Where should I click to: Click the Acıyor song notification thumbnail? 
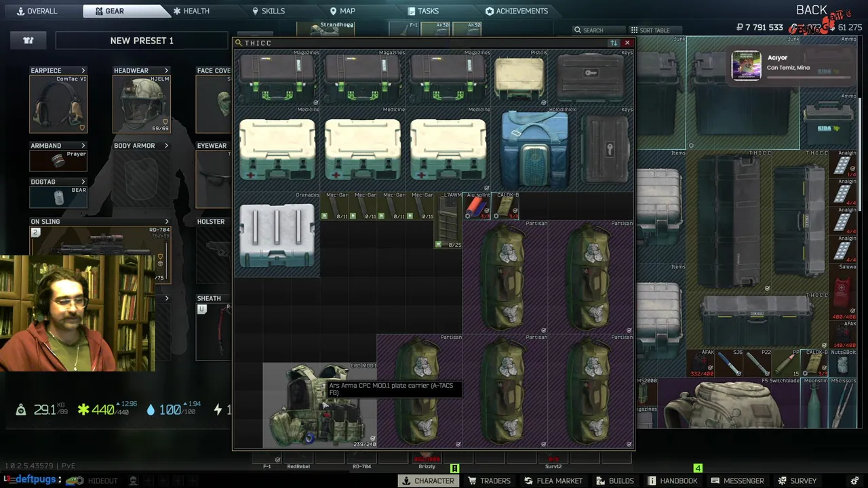tap(746, 66)
